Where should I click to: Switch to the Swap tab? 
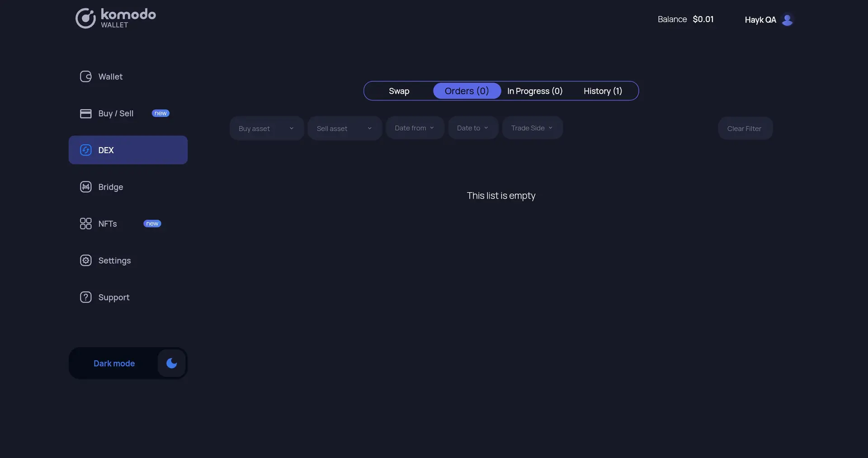(399, 91)
